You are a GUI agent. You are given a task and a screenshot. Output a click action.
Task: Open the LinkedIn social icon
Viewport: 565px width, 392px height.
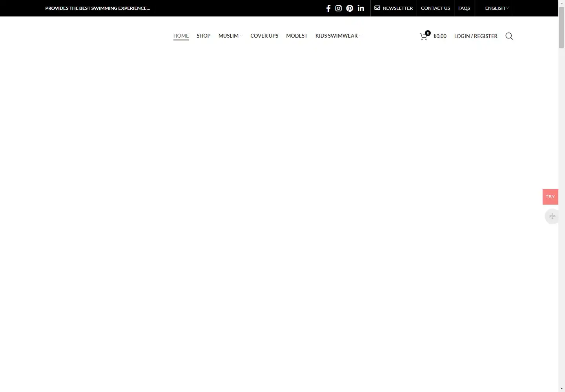click(361, 8)
